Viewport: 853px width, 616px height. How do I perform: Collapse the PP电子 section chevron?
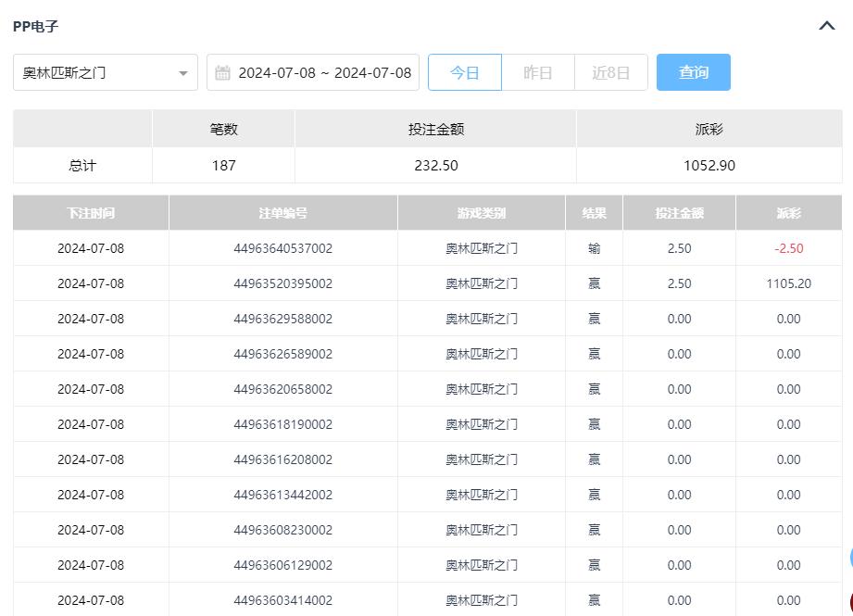tap(827, 26)
